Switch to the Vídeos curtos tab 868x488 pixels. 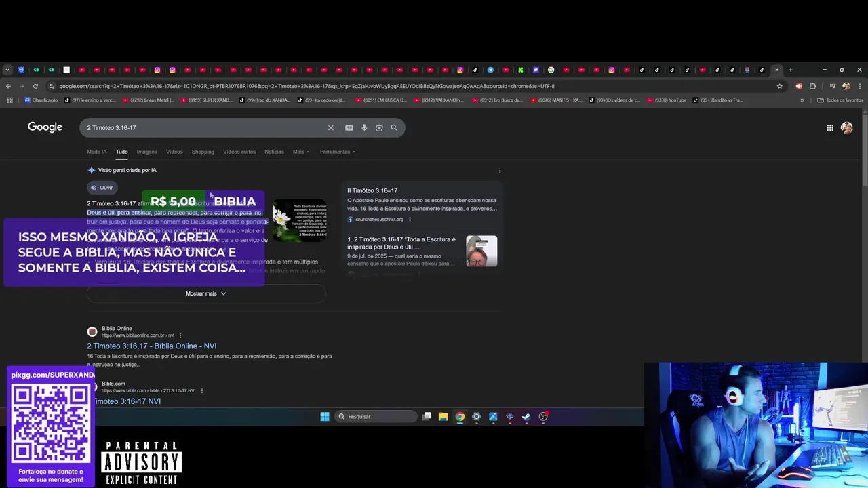pyautogui.click(x=239, y=152)
